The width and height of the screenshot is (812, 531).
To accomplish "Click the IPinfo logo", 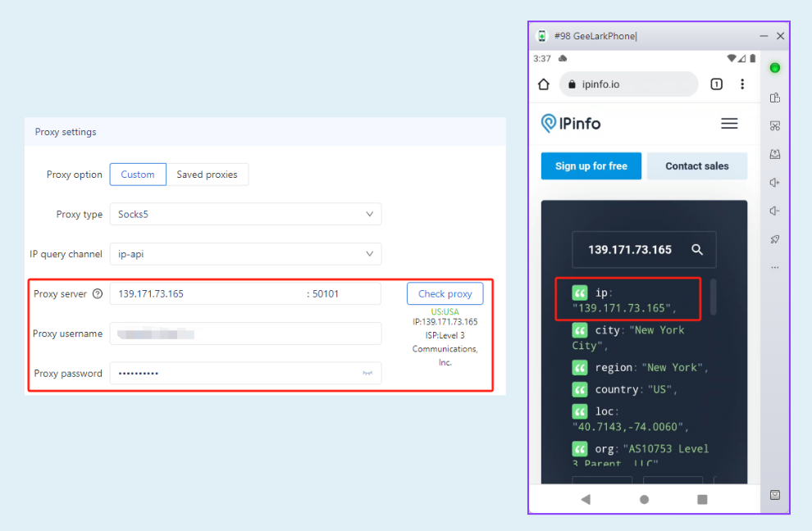I will (x=571, y=123).
